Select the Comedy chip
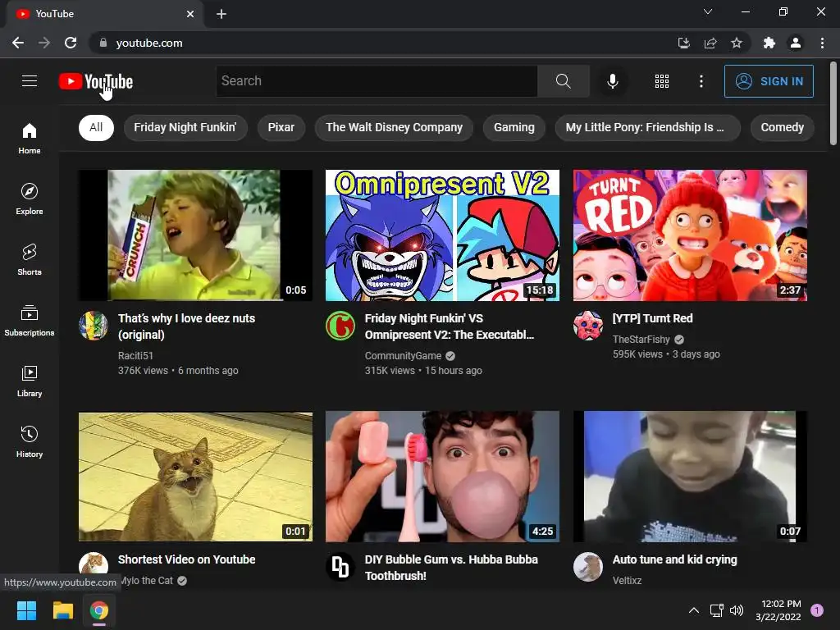This screenshot has width=840, height=630. tap(782, 127)
